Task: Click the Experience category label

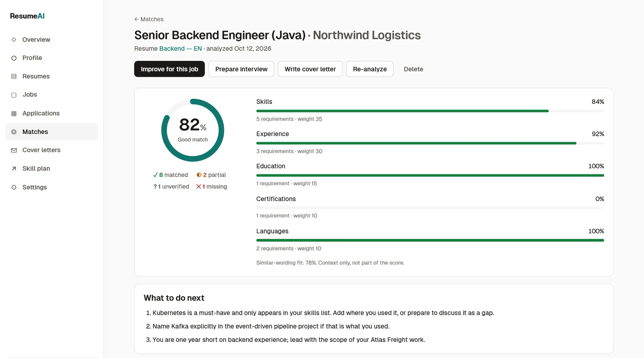Action: point(272,134)
